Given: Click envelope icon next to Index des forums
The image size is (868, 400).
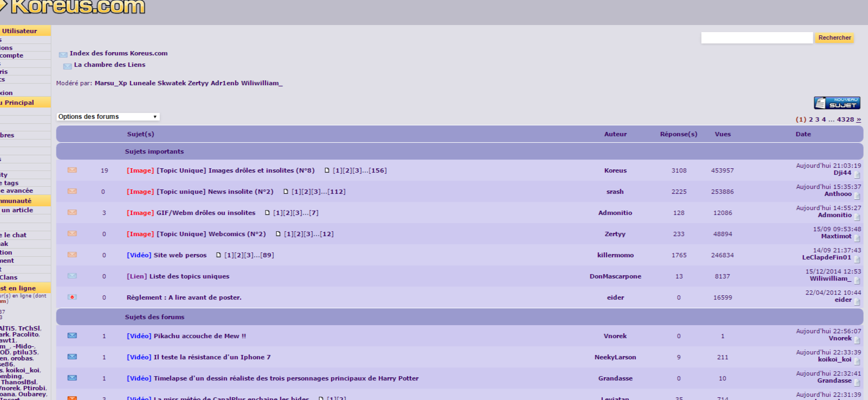Looking at the screenshot, I should [63, 54].
